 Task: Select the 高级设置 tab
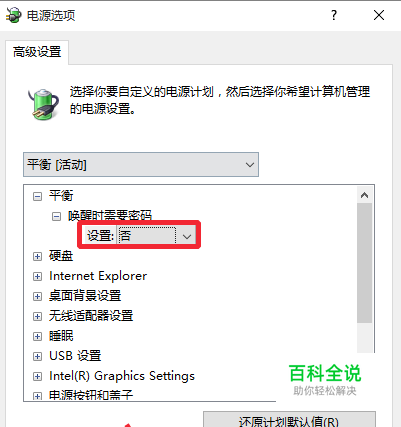coord(37,52)
